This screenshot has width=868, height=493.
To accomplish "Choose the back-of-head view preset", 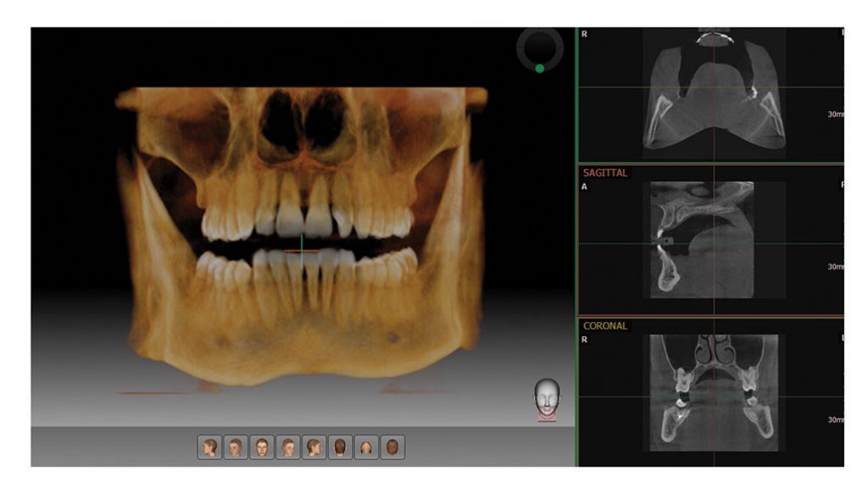I will 340,447.
